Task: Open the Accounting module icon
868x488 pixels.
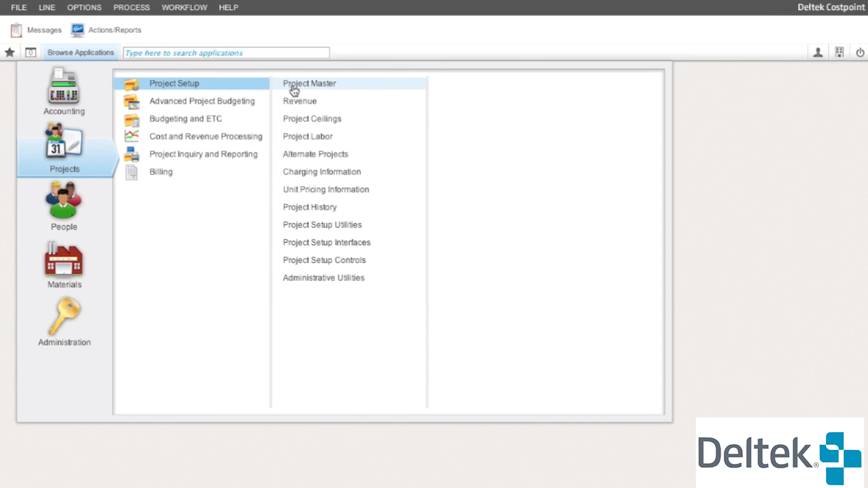Action: [x=64, y=87]
